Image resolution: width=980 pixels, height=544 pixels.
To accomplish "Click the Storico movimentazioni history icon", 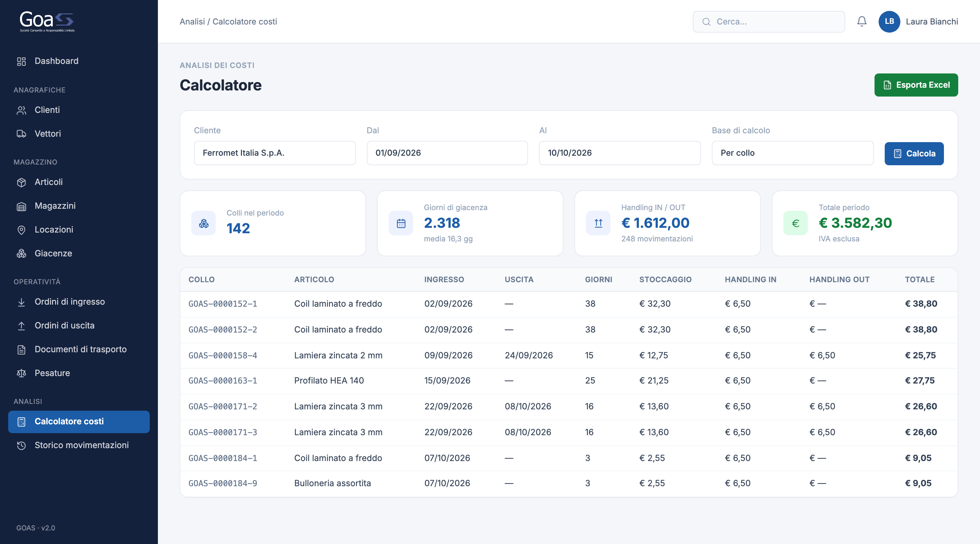I will (x=21, y=445).
